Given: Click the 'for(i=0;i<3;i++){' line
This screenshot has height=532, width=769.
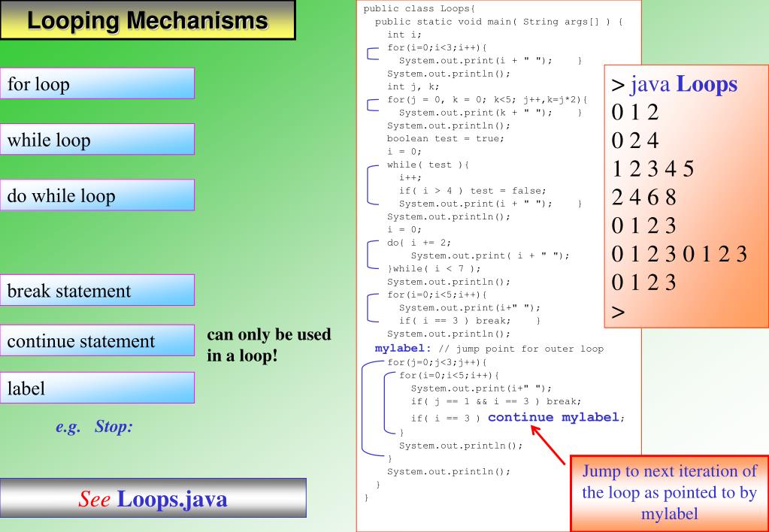Looking at the screenshot, I should (437, 47).
